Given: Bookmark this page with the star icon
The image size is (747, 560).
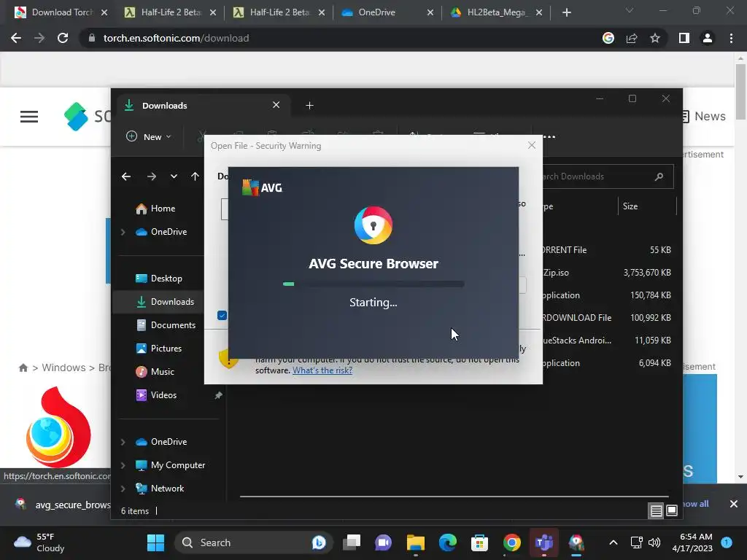Looking at the screenshot, I should 655,38.
